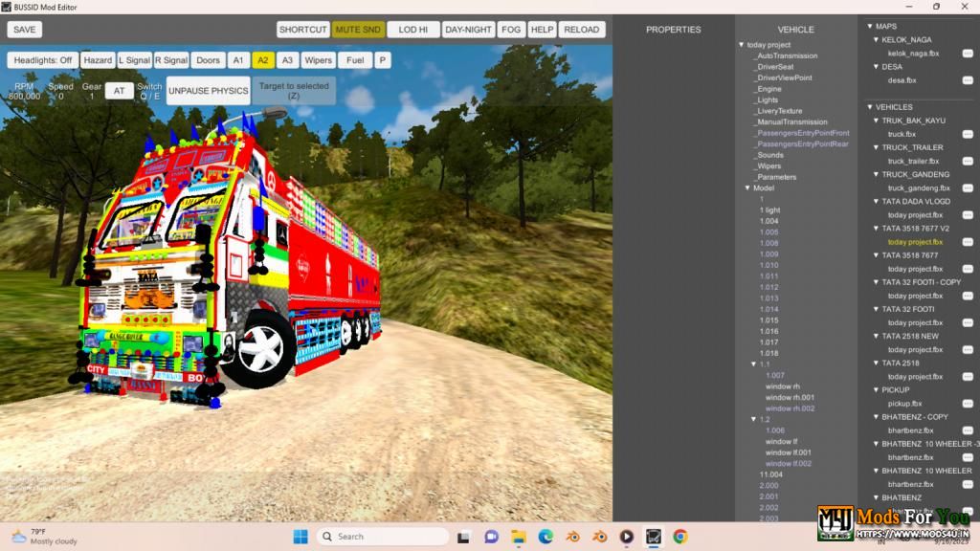980x551 pixels.
Task: Switch LOD HI setting
Action: (x=413, y=30)
